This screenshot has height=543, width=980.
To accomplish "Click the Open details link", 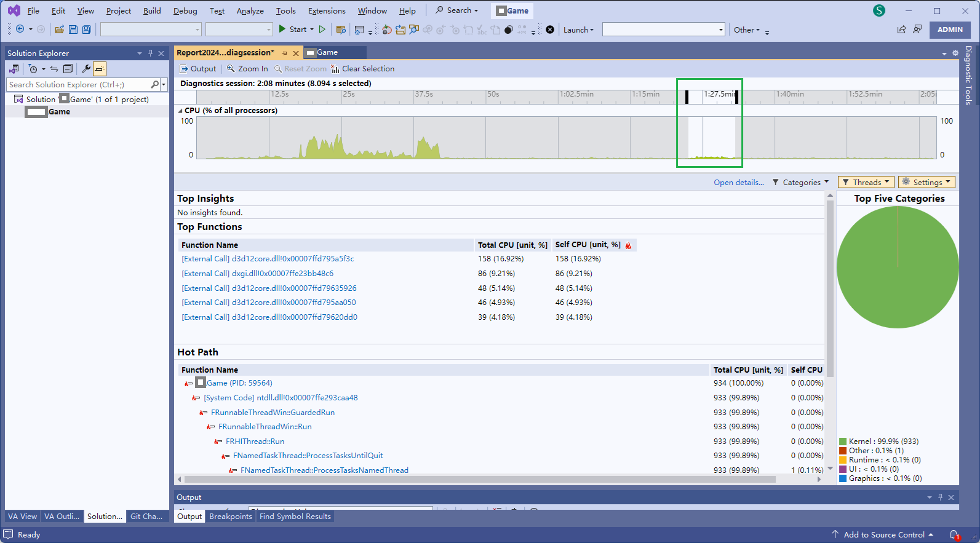I will tap(739, 182).
